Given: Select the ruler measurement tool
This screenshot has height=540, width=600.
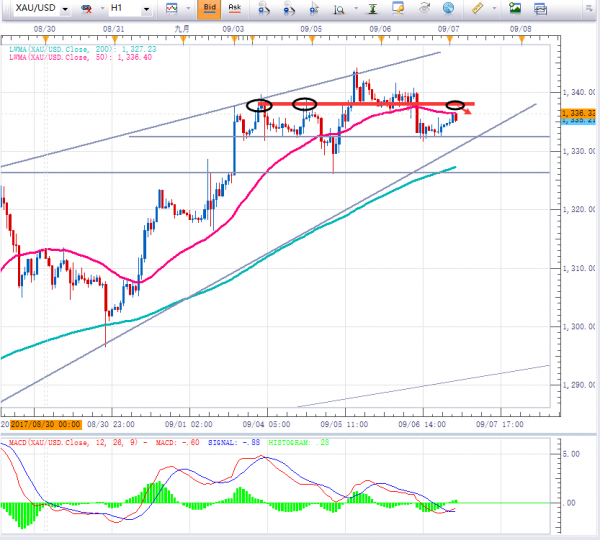Looking at the screenshot, I should click(x=478, y=8).
